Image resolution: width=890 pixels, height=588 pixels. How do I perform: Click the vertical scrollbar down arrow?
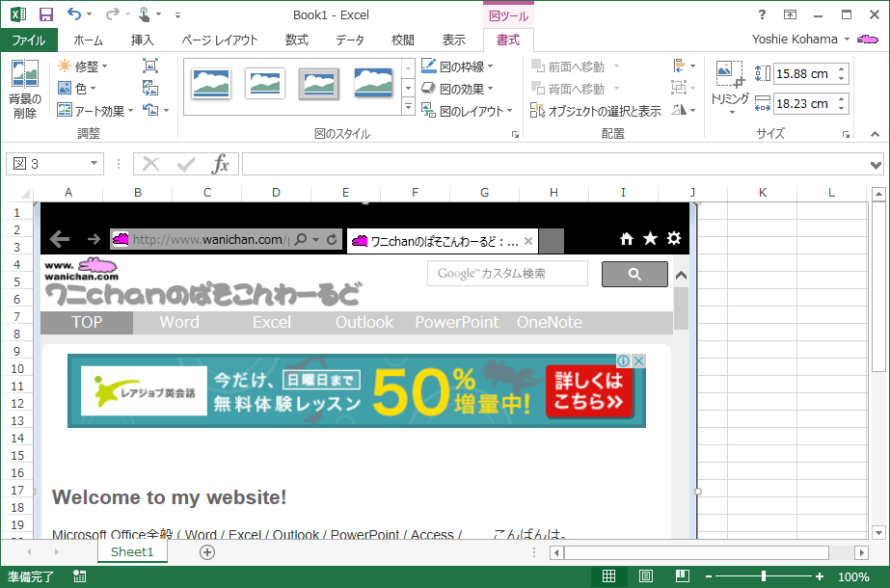click(x=878, y=532)
